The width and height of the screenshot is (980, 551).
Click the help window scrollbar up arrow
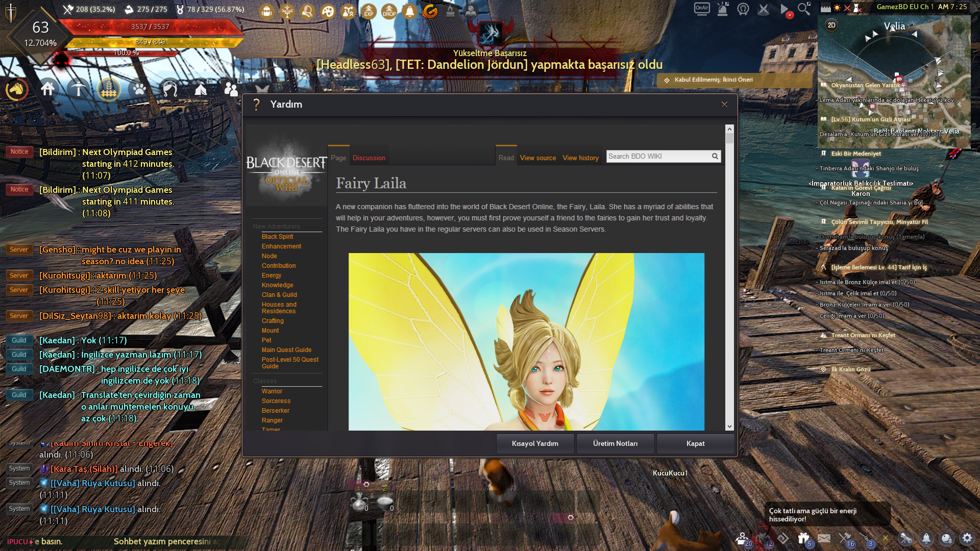point(729,129)
